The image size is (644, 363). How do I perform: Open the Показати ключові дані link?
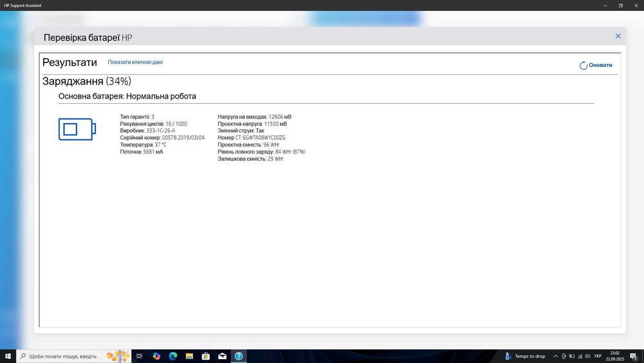pos(135,62)
